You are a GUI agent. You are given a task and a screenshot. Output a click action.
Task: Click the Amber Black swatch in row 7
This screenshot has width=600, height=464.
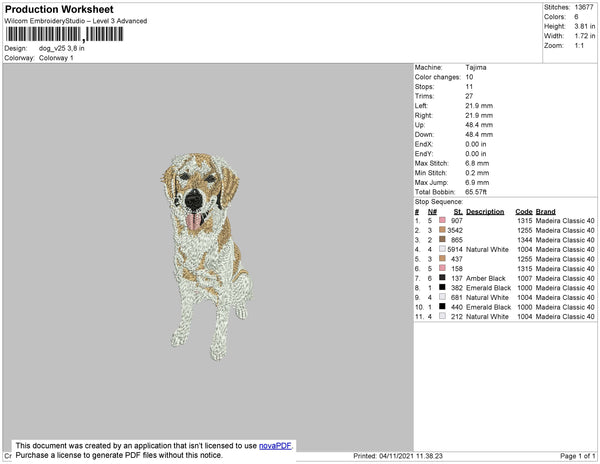click(x=442, y=278)
